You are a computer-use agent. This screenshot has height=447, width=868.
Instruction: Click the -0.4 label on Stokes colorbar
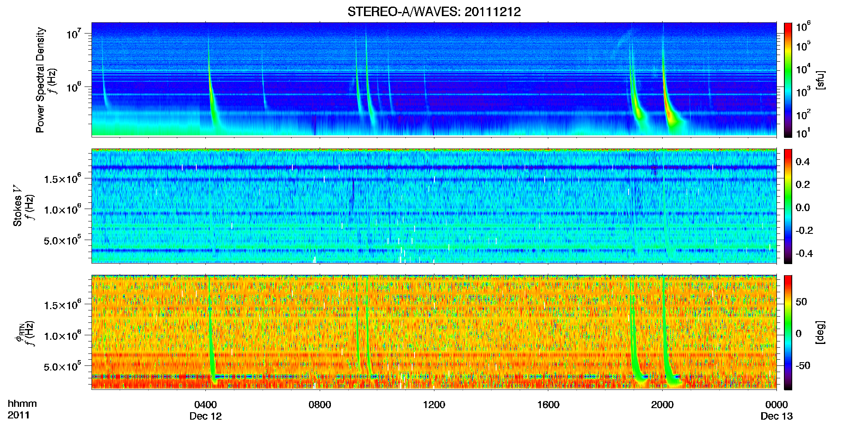point(804,254)
